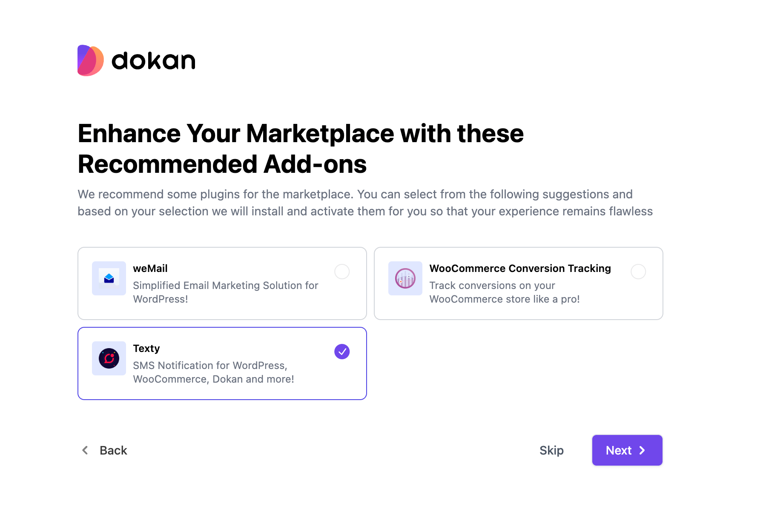This screenshot has width=763, height=532.
Task: Click the weMail envelope icon
Action: pos(109,278)
